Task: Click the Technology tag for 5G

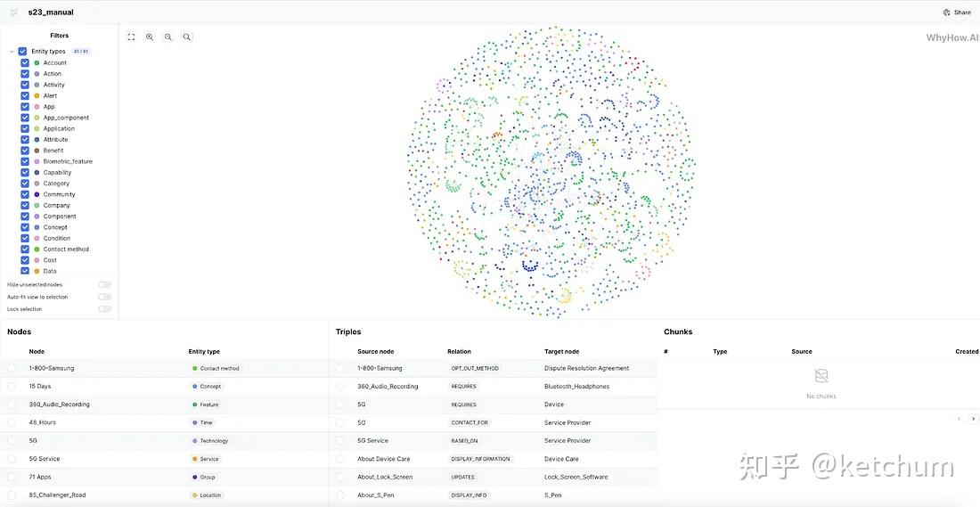Action: coord(210,441)
